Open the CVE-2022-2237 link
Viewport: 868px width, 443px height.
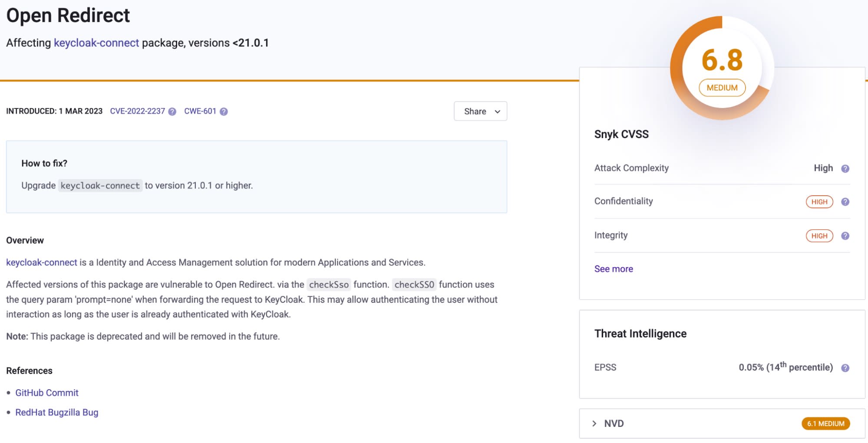137,111
